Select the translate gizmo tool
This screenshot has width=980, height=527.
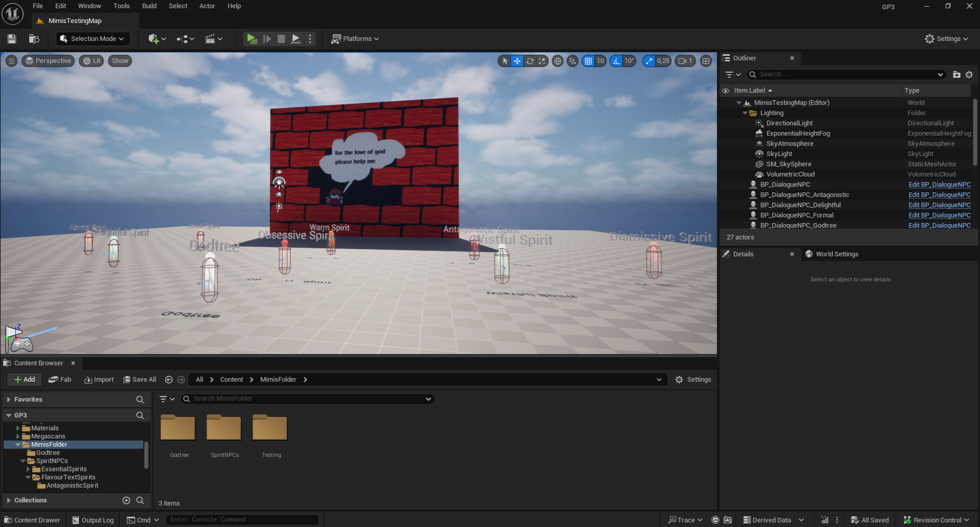click(x=517, y=61)
